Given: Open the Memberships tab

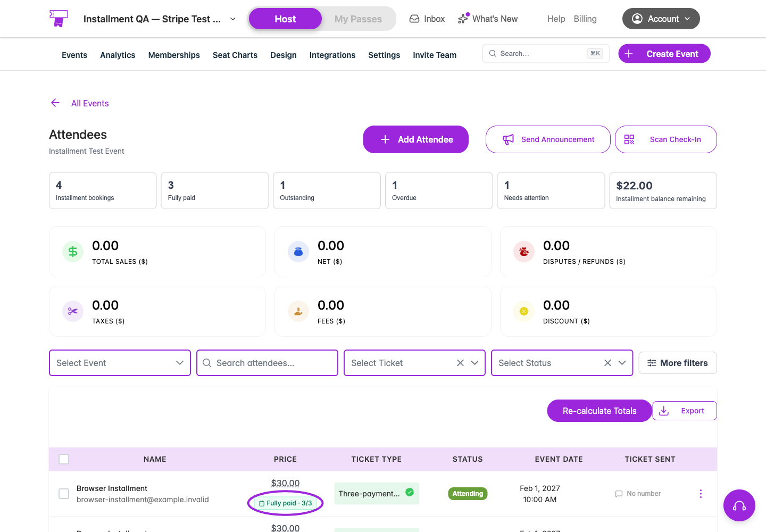Looking at the screenshot, I should (x=174, y=55).
